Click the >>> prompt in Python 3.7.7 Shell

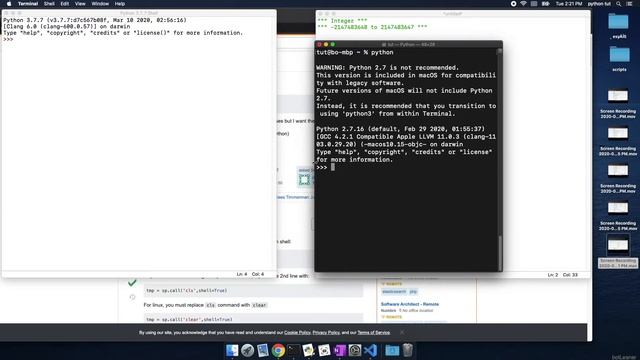coord(8,40)
